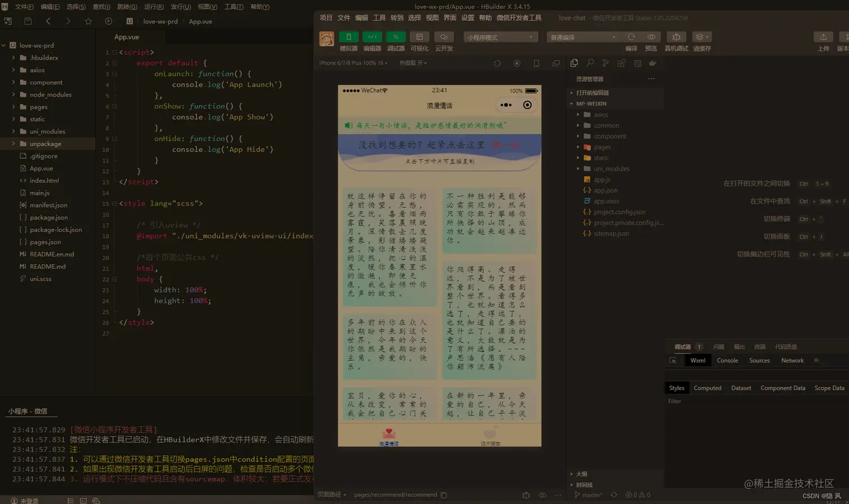Select the Computed styles tab
The height and width of the screenshot is (504, 849).
[707, 388]
